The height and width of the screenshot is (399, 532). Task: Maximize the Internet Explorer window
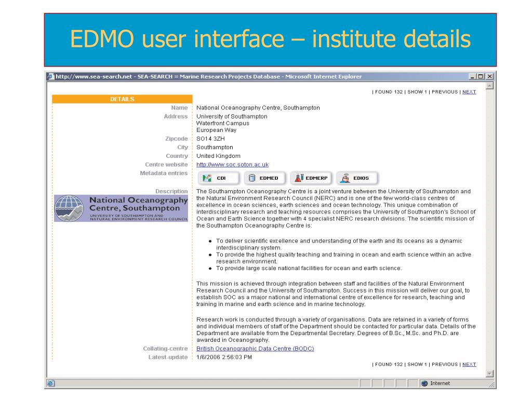[x=481, y=77]
